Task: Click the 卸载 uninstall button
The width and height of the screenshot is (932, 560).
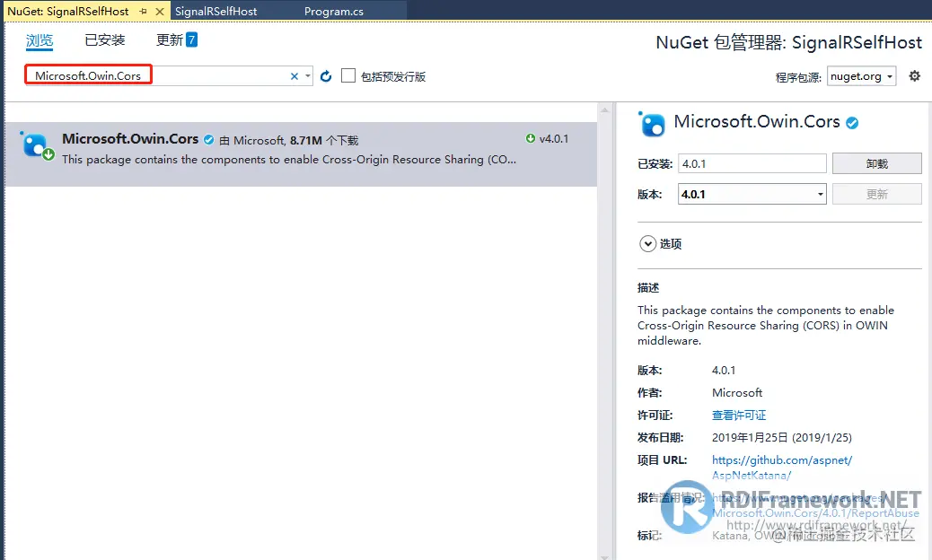Action: click(877, 162)
